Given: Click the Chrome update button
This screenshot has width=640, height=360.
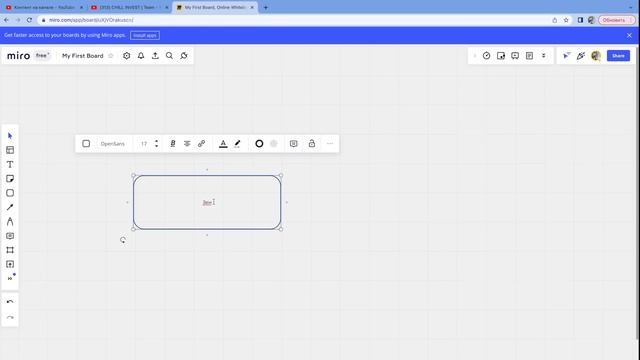Looking at the screenshot, I should coord(616,20).
